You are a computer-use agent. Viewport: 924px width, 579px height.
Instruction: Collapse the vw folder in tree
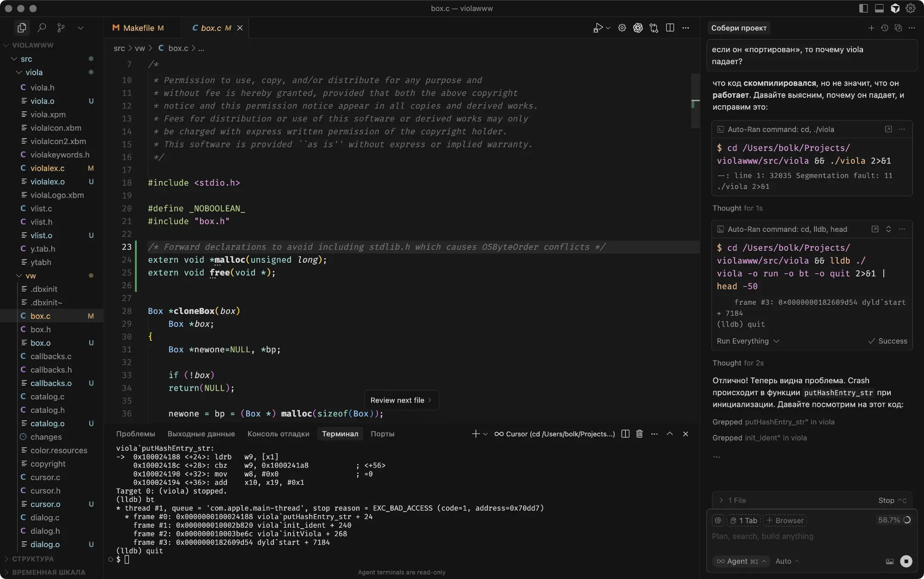(30, 276)
